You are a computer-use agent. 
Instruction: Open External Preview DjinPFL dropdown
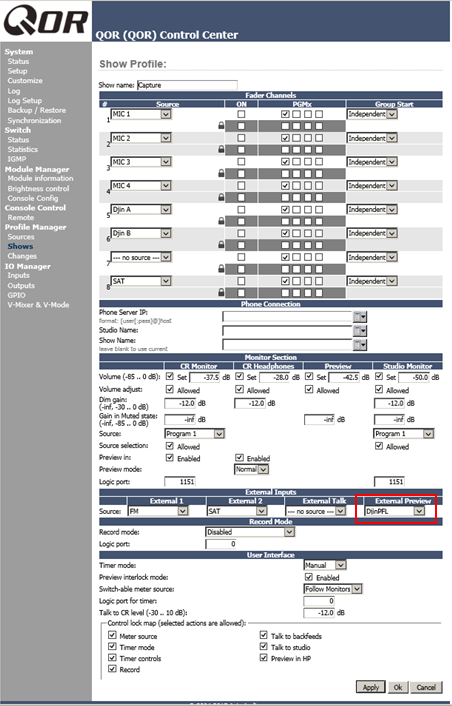point(394,511)
